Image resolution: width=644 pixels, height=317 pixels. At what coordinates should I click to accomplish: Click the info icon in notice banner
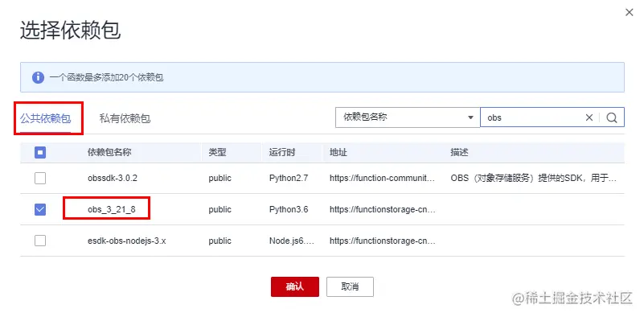point(39,77)
